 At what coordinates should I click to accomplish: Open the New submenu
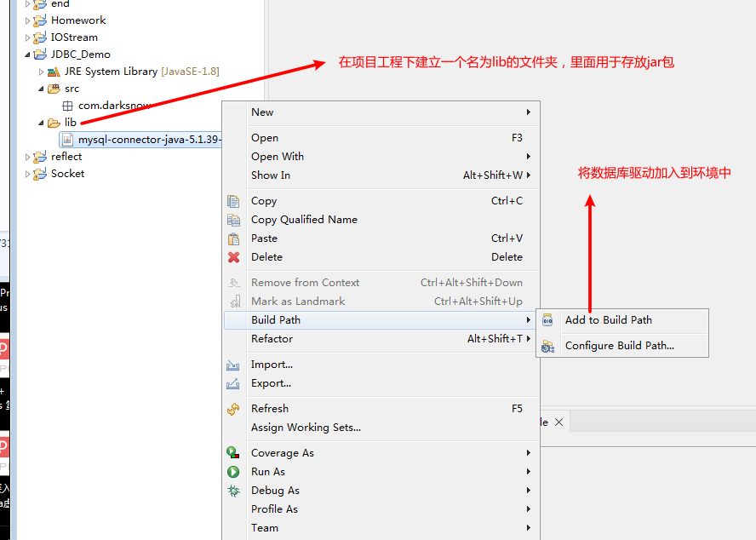point(381,112)
